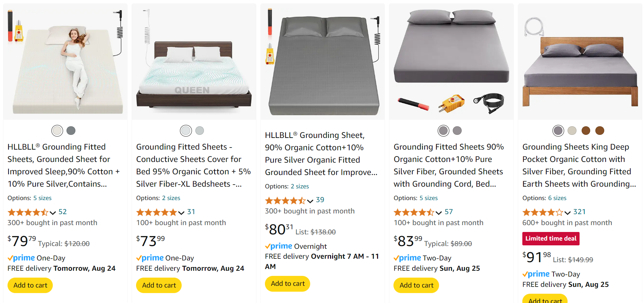The image size is (644, 303).
Task: View the 321 reviews for Grounding Sheets King
Action: pos(580,212)
